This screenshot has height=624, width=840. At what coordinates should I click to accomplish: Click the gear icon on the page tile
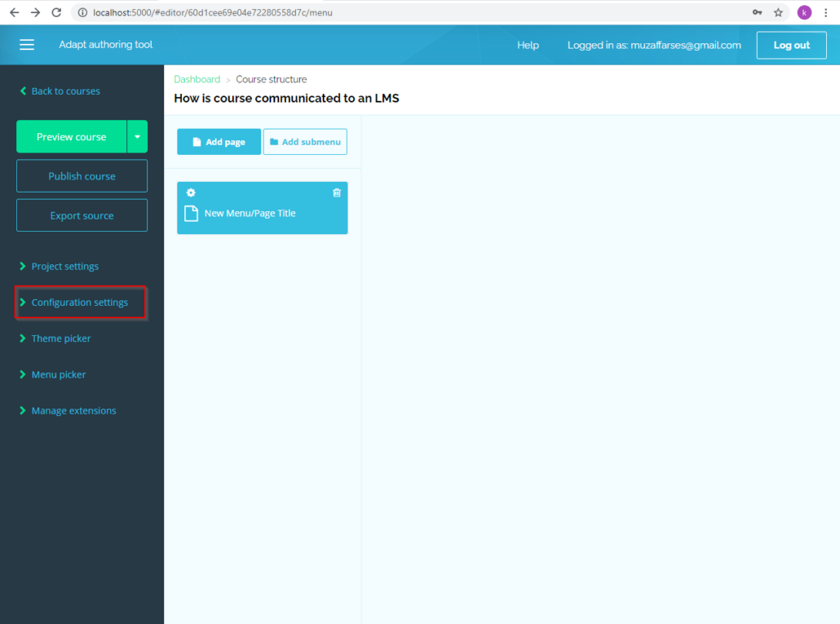[x=191, y=193]
